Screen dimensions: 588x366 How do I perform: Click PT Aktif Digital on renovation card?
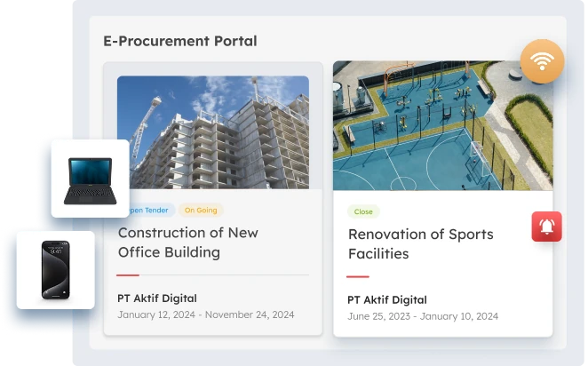(387, 300)
